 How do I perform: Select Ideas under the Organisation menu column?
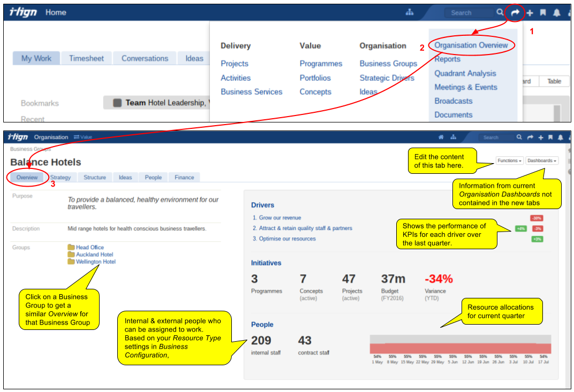click(x=368, y=92)
